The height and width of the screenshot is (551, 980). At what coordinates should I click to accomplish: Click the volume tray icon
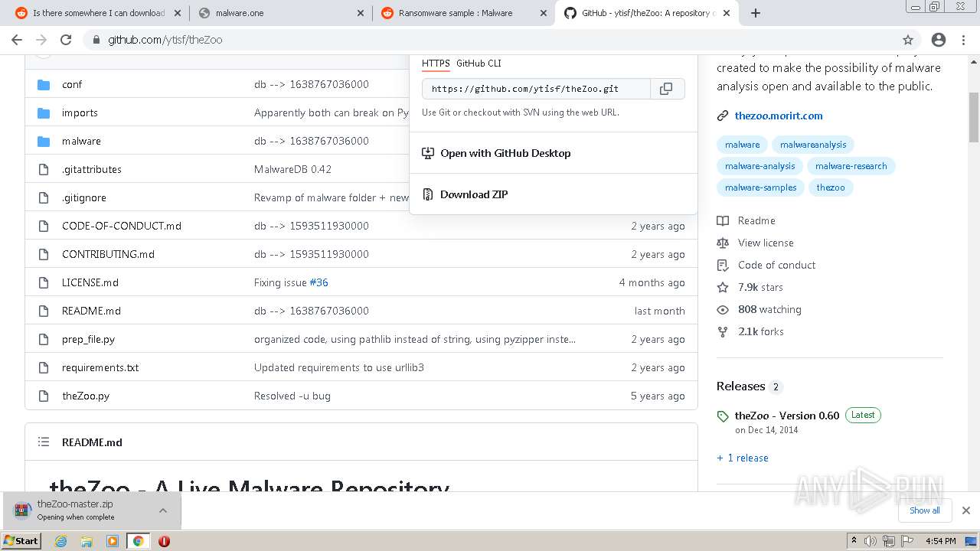coord(871,541)
